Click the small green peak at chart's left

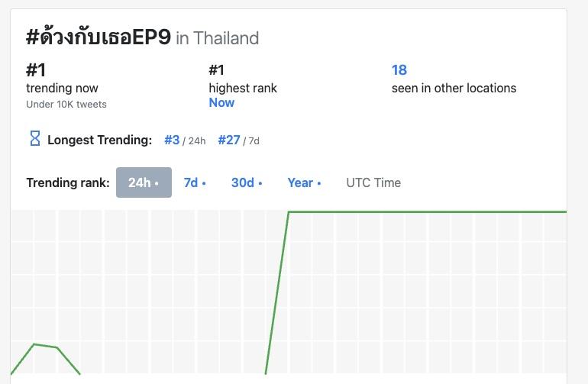coord(35,344)
